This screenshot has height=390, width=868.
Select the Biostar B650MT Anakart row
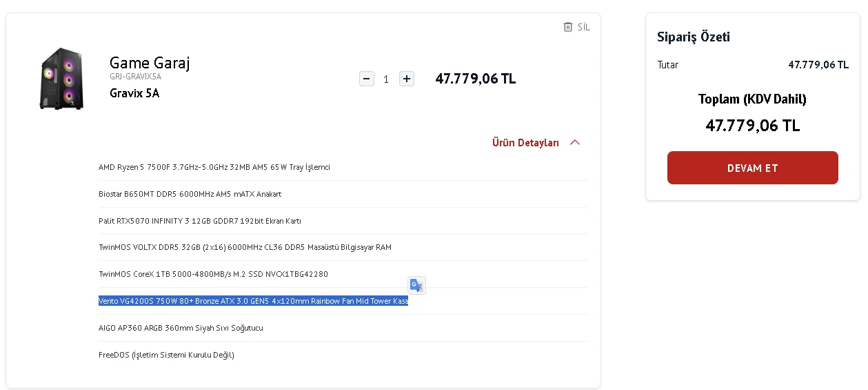click(x=343, y=194)
